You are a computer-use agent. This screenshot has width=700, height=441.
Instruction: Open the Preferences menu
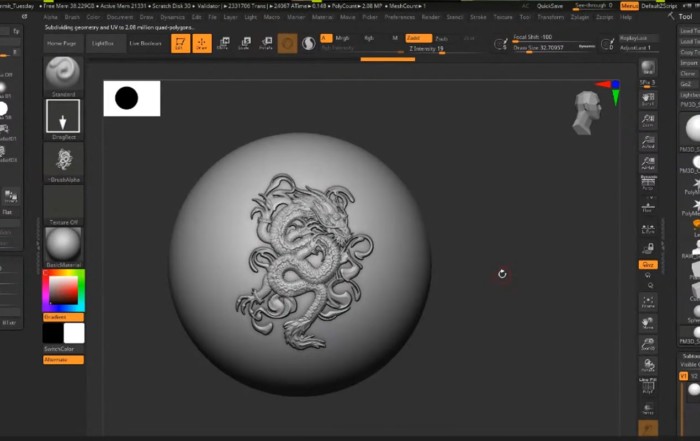pos(400,17)
